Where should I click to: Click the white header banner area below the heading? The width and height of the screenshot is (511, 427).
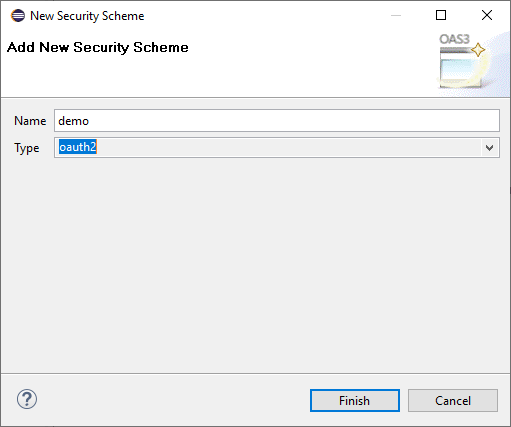(217, 77)
